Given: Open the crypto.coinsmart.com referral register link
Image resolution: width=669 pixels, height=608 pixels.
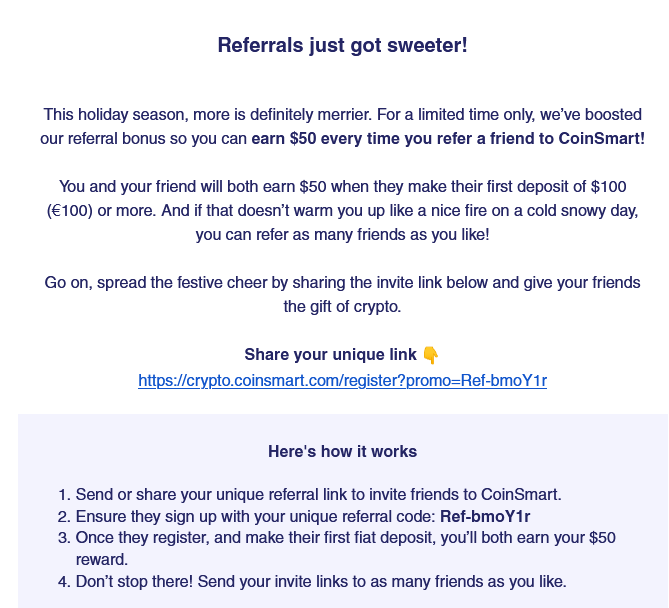Looking at the screenshot, I should point(342,380).
